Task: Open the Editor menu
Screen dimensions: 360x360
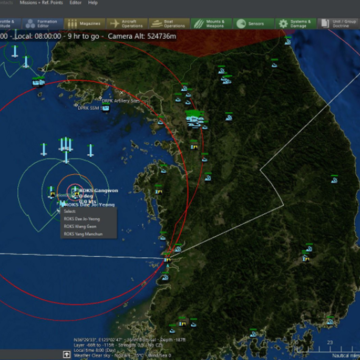Action: click(75, 3)
